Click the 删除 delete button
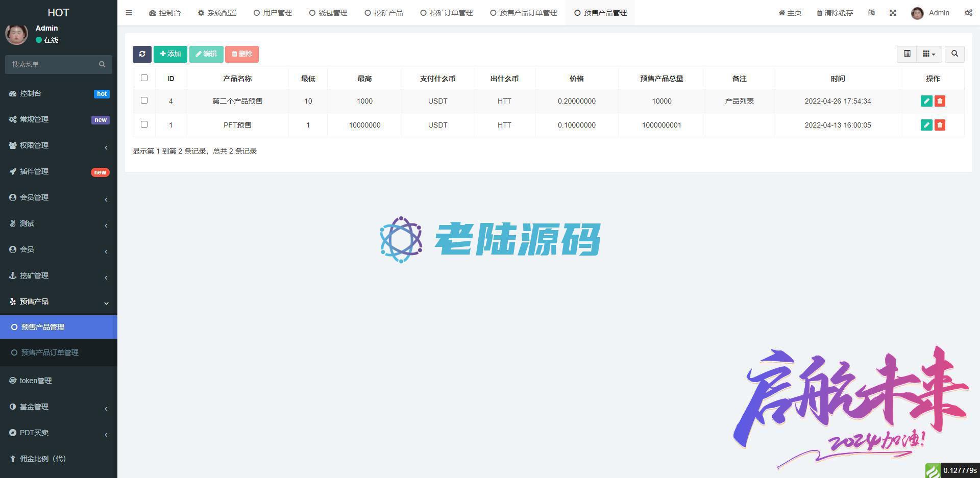980x478 pixels. (242, 54)
